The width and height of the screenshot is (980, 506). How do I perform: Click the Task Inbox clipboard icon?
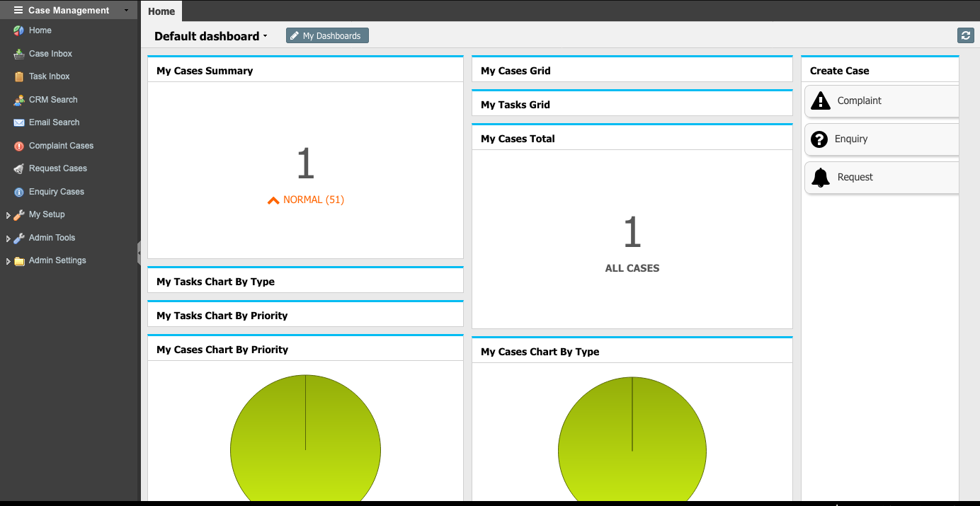coord(19,76)
